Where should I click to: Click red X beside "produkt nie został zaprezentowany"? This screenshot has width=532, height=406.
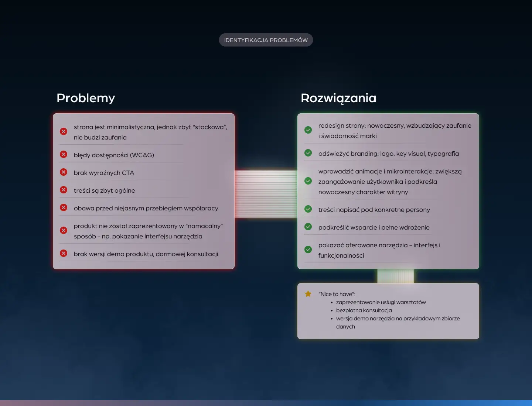[x=64, y=230]
